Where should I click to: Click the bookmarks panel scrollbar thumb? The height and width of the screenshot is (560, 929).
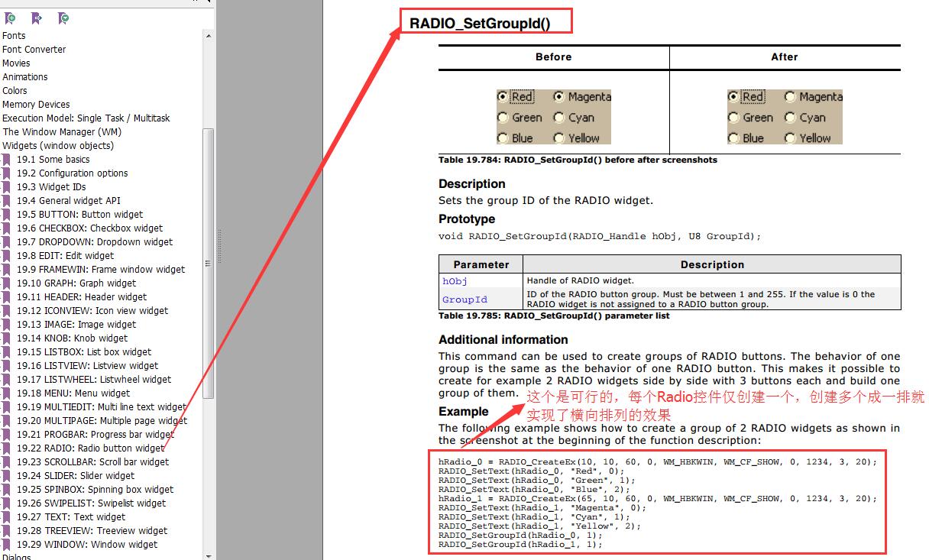209,263
